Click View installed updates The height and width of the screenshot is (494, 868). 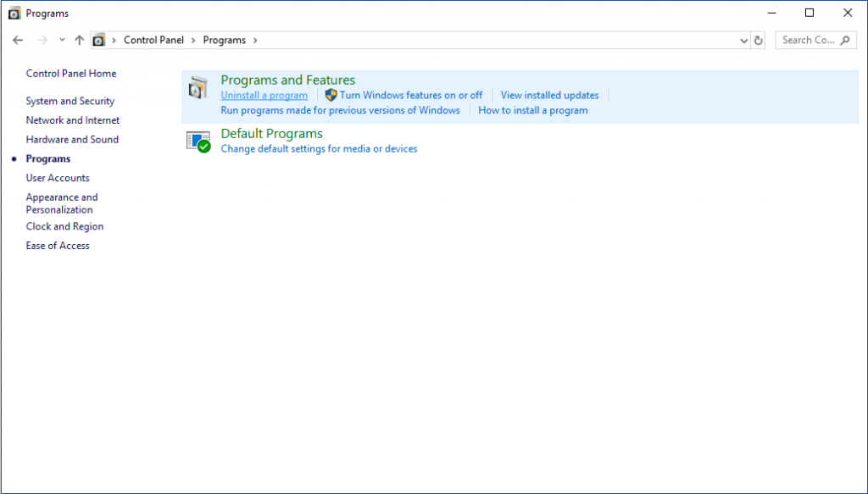pyautogui.click(x=549, y=95)
